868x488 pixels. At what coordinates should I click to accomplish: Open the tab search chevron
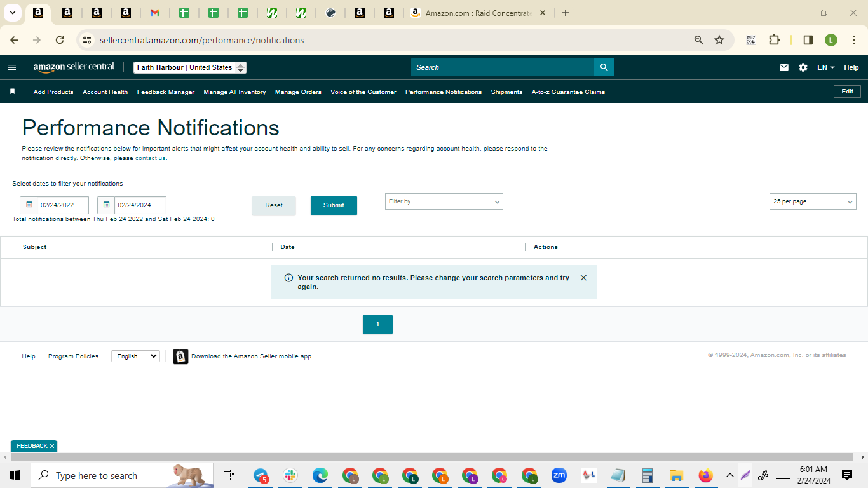click(12, 13)
